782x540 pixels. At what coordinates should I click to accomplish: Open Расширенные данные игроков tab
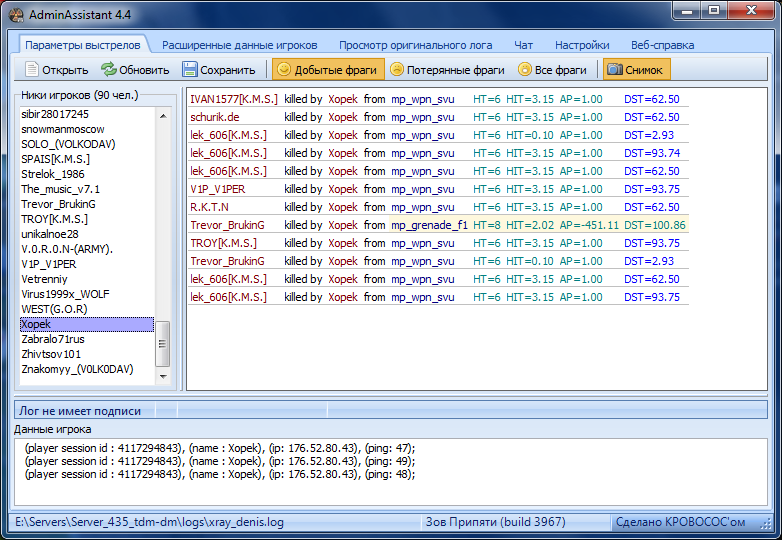[239, 45]
